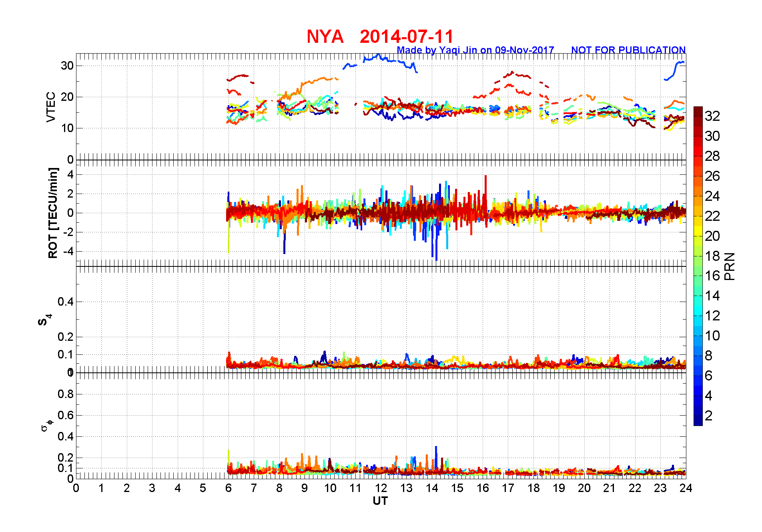Click UT axis tick "15"
The image size is (762, 532).
[x=457, y=488]
